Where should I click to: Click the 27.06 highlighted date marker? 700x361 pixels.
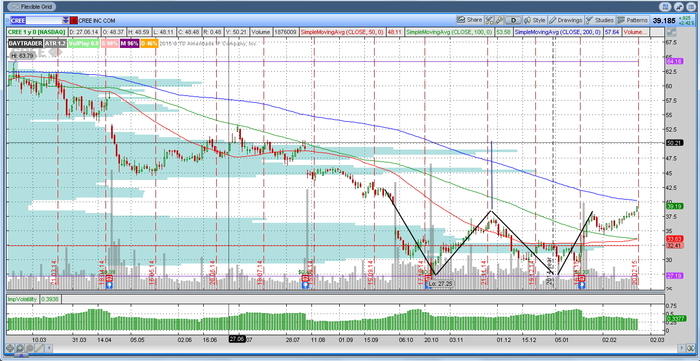[x=237, y=340]
